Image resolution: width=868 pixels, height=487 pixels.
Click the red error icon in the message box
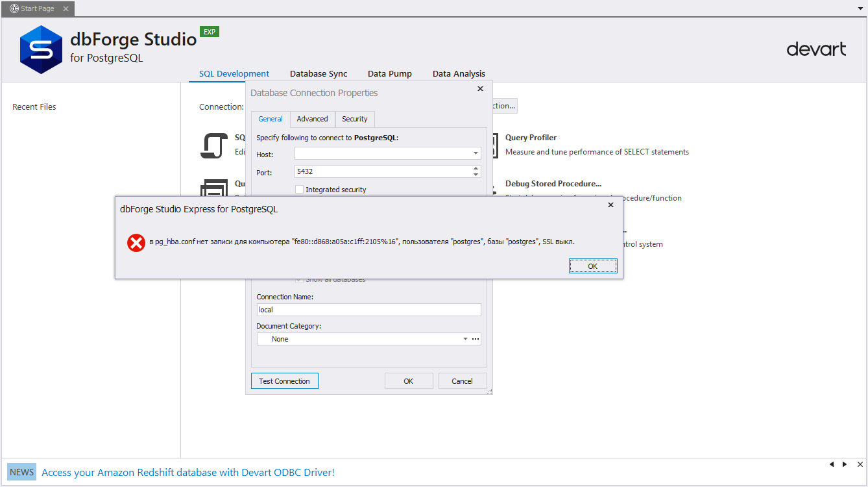click(x=136, y=243)
